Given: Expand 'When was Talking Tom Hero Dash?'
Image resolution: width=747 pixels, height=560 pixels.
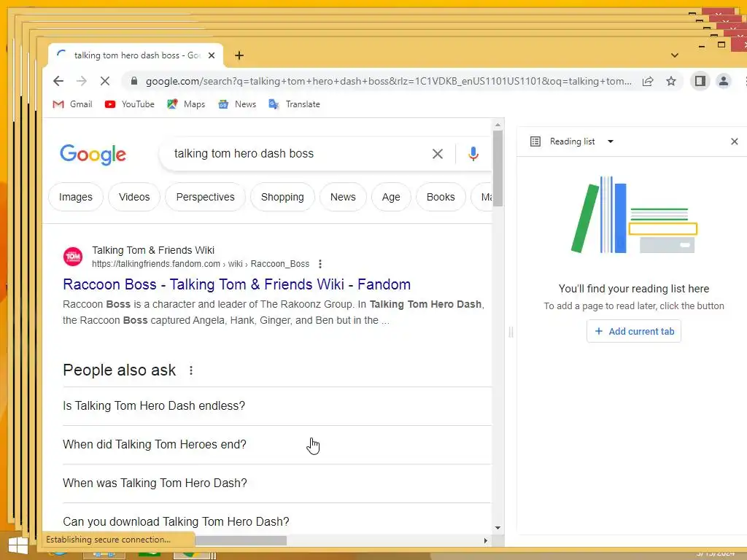Looking at the screenshot, I should click(x=276, y=483).
